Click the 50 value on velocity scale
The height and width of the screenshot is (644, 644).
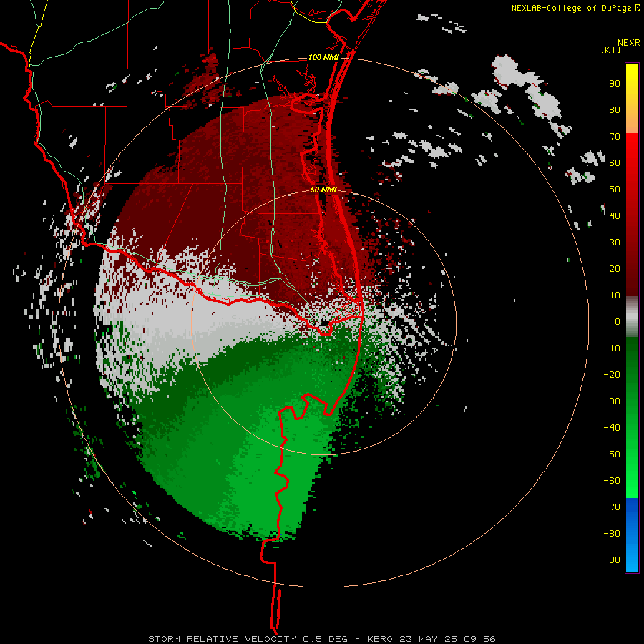(x=615, y=190)
